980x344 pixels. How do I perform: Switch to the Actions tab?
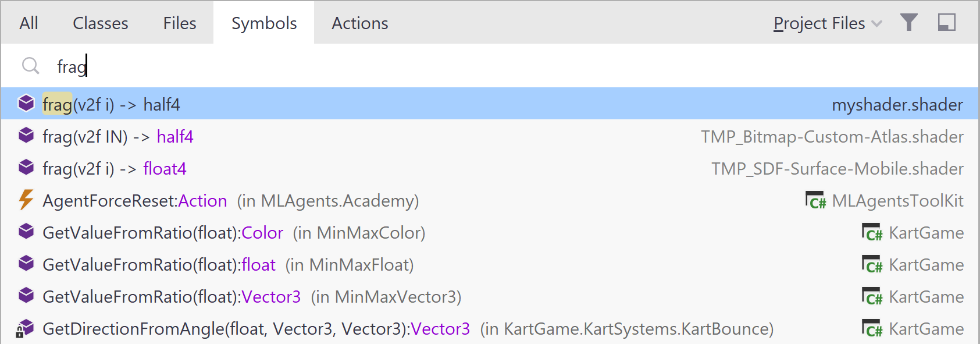click(x=359, y=23)
